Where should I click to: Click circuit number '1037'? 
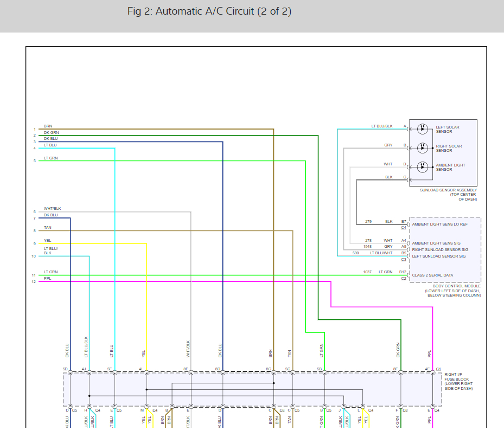[x=367, y=272]
